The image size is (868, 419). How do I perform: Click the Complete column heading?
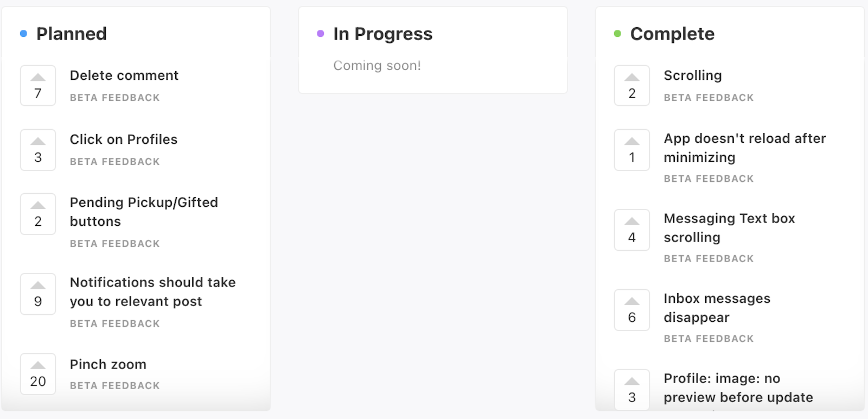coord(672,34)
